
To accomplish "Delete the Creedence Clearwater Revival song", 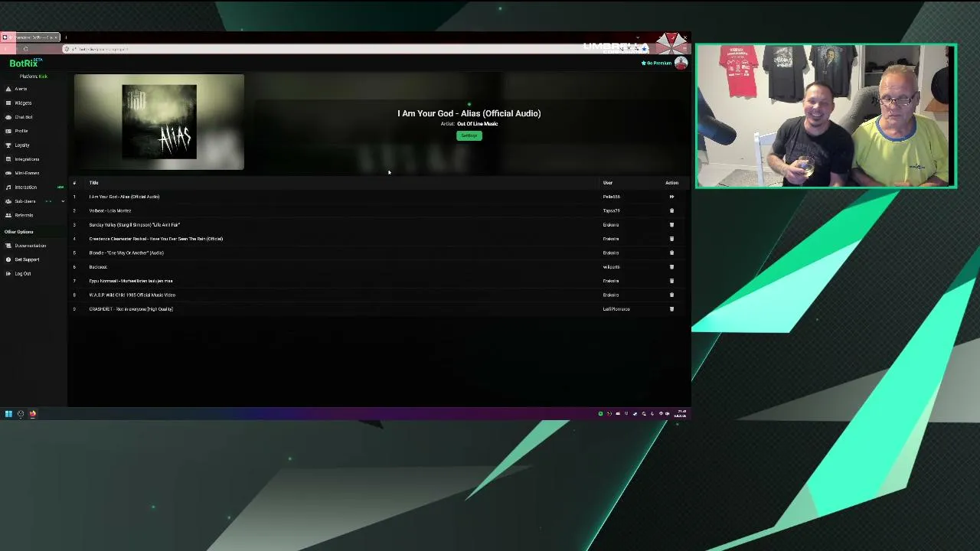I will pos(671,239).
